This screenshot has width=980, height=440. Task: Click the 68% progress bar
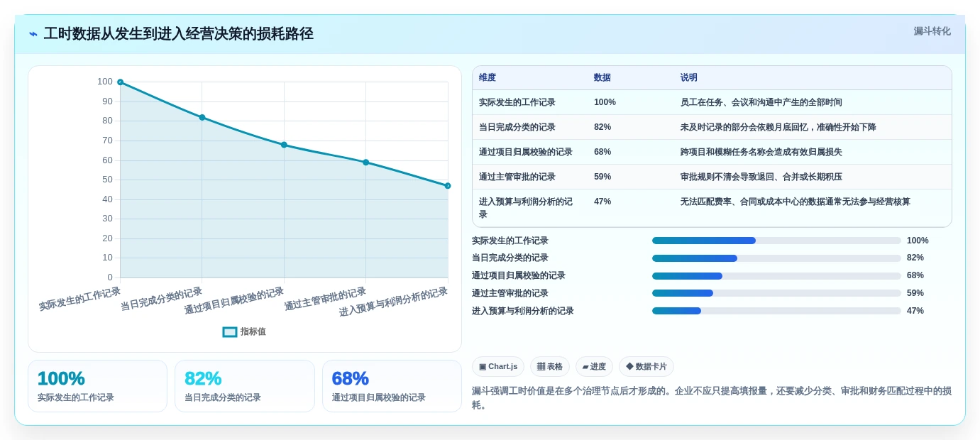click(776, 276)
